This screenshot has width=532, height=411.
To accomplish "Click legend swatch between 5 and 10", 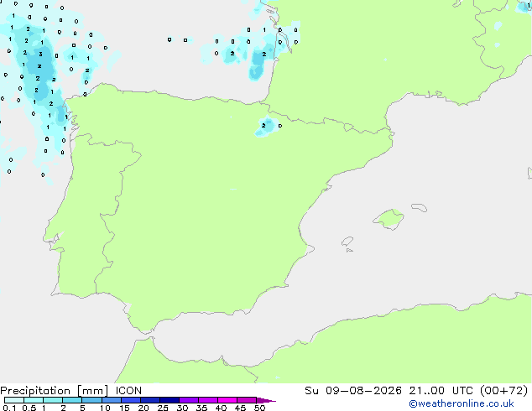I will pyautogui.click(x=91, y=400).
